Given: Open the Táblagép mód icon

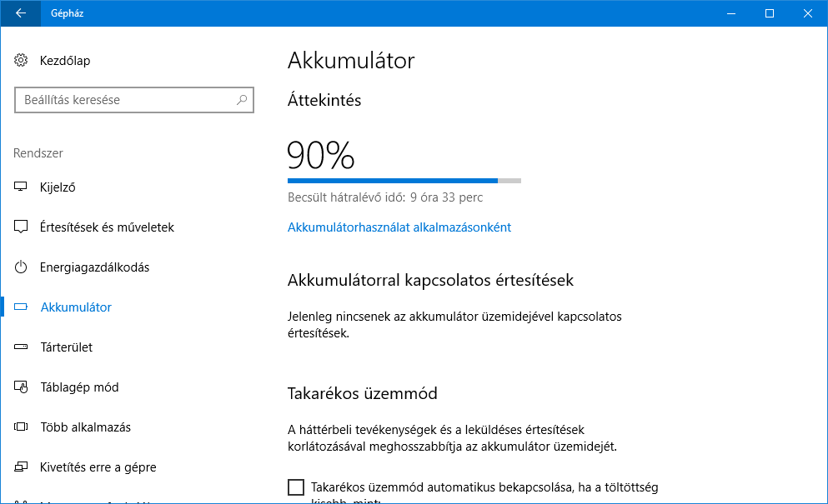Looking at the screenshot, I should pyautogui.click(x=21, y=387).
